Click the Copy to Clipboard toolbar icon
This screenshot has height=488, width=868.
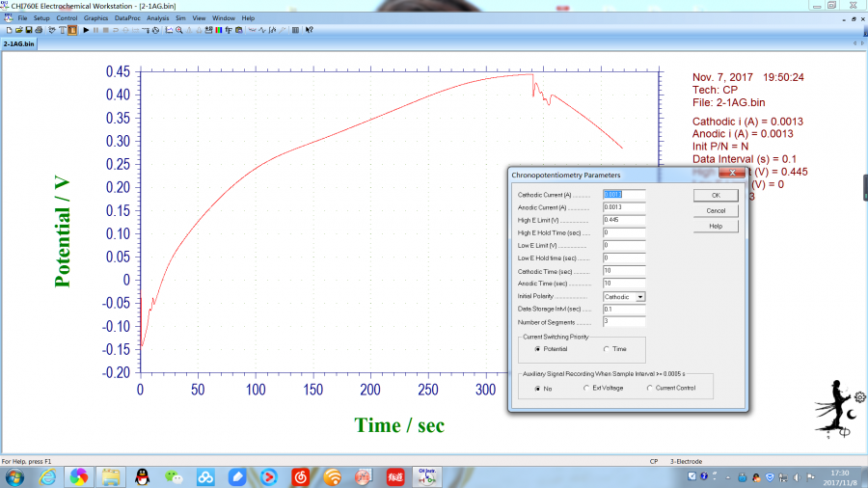click(x=238, y=30)
